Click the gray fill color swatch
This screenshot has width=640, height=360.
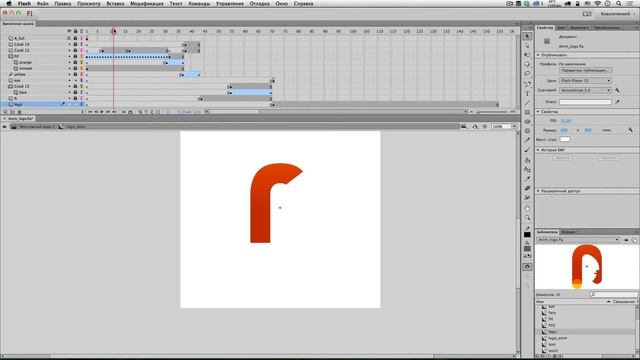(527, 249)
